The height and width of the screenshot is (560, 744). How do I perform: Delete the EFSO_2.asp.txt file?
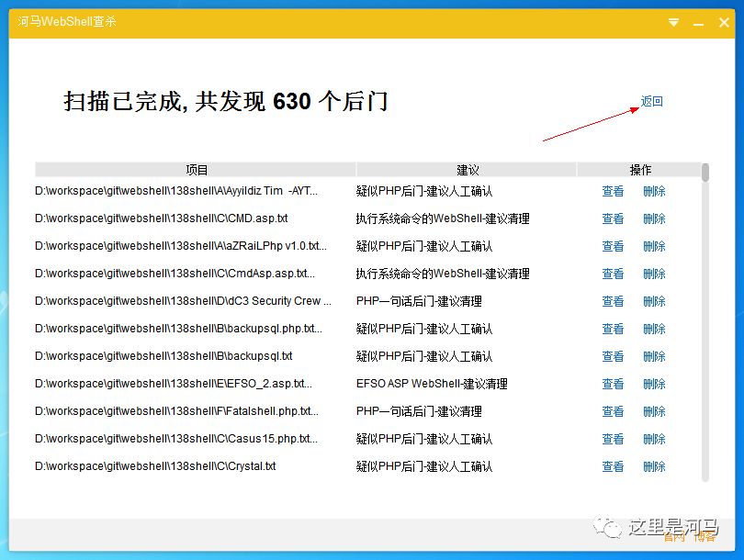tap(654, 384)
